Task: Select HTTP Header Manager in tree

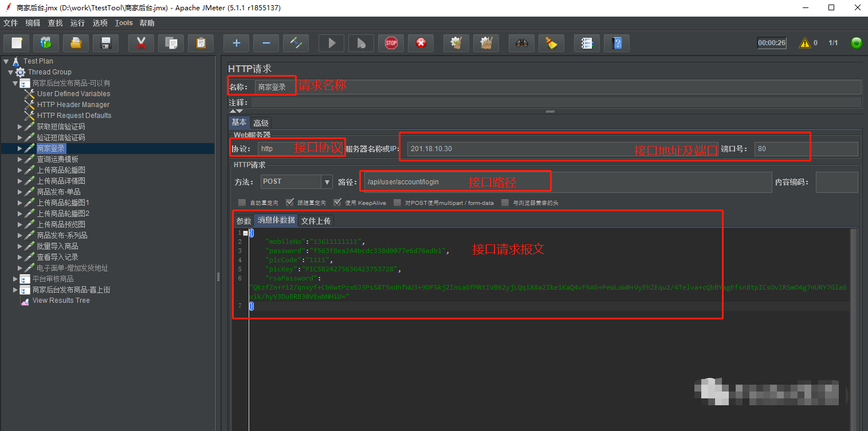Action: click(x=73, y=105)
